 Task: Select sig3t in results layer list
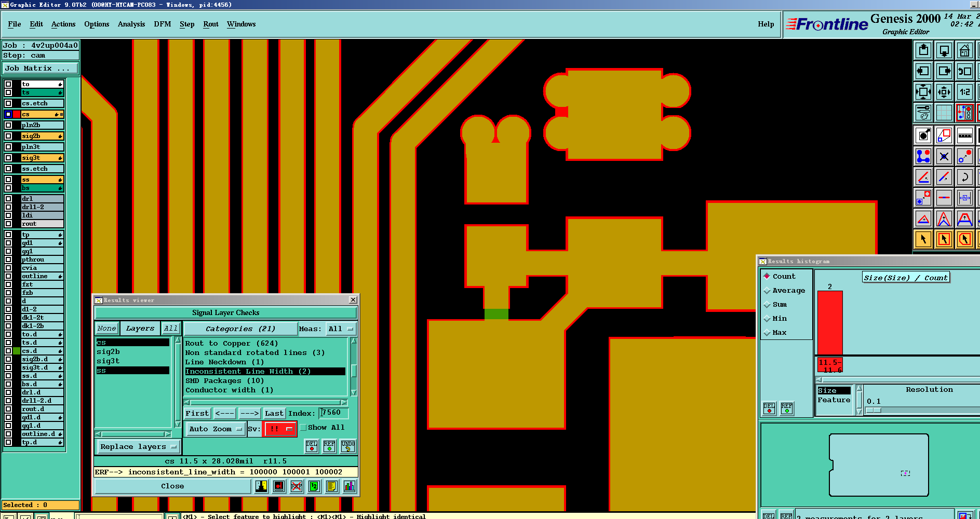point(108,361)
